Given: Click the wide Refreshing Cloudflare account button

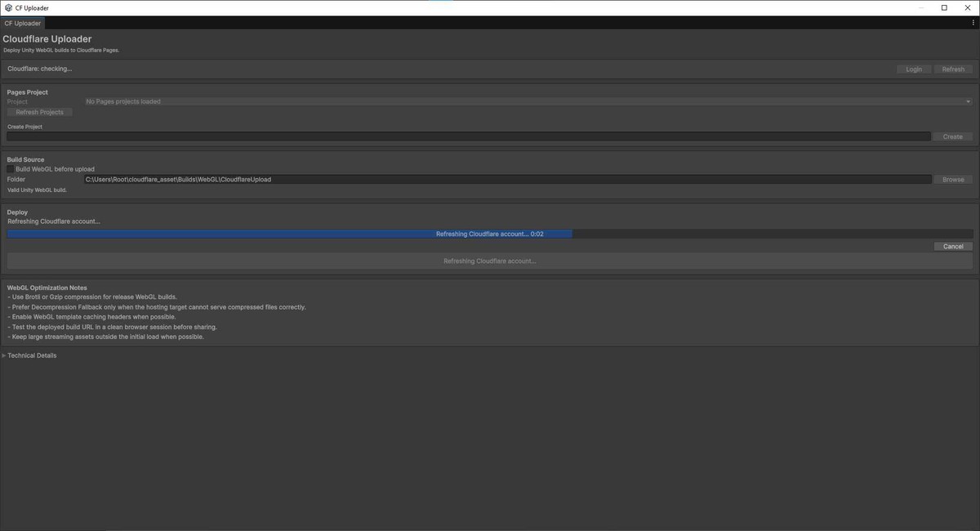Looking at the screenshot, I should click(490, 261).
